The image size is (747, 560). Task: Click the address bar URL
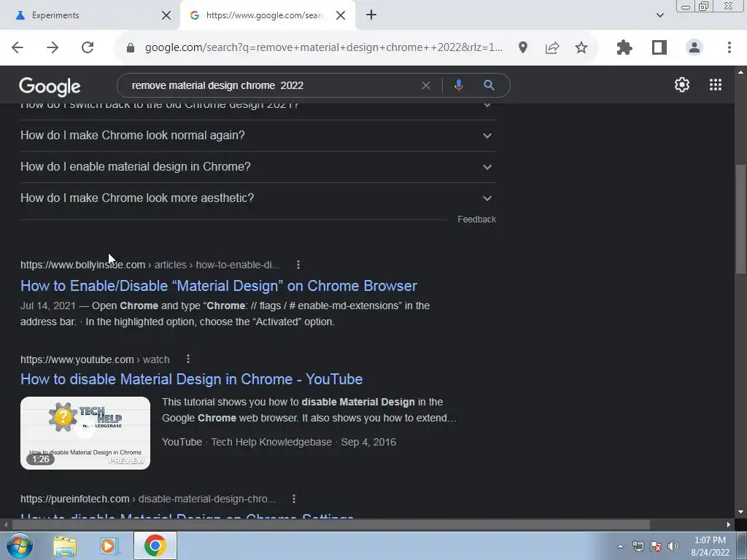point(324,47)
